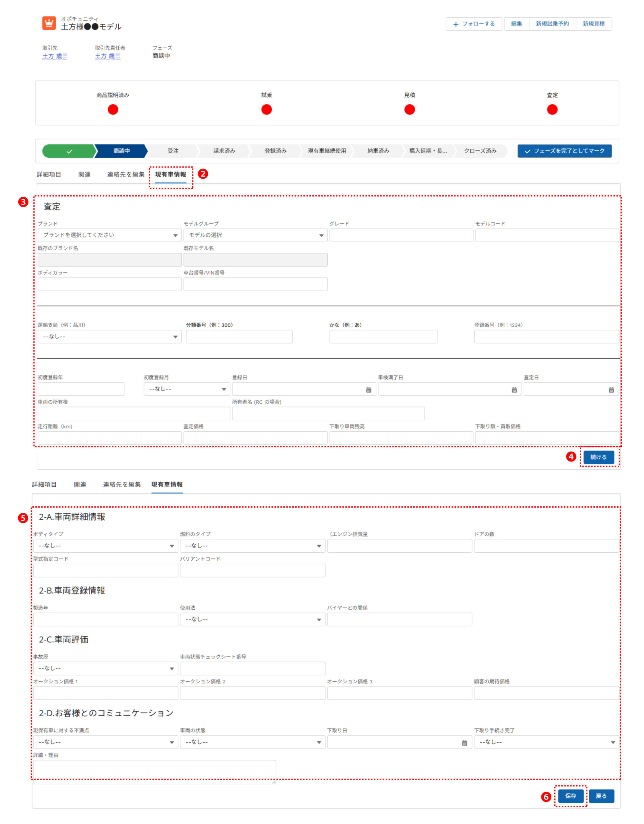Open the 運輸支局 dropdown

[109, 337]
